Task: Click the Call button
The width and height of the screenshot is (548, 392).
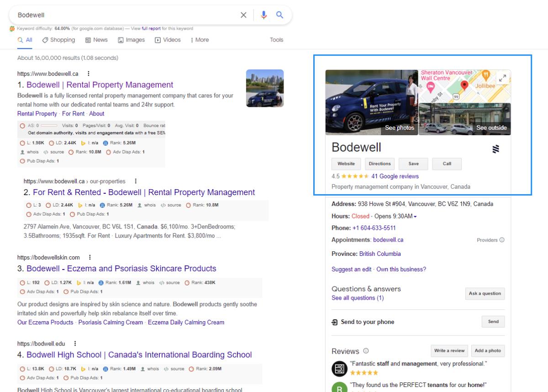Action: tap(447, 164)
